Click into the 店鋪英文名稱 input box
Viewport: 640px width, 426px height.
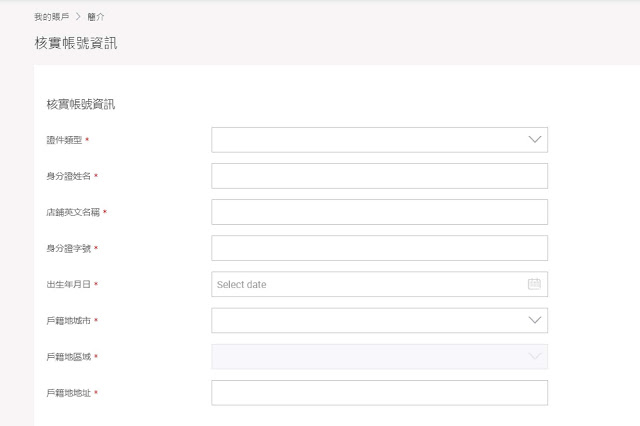pyautogui.click(x=379, y=212)
